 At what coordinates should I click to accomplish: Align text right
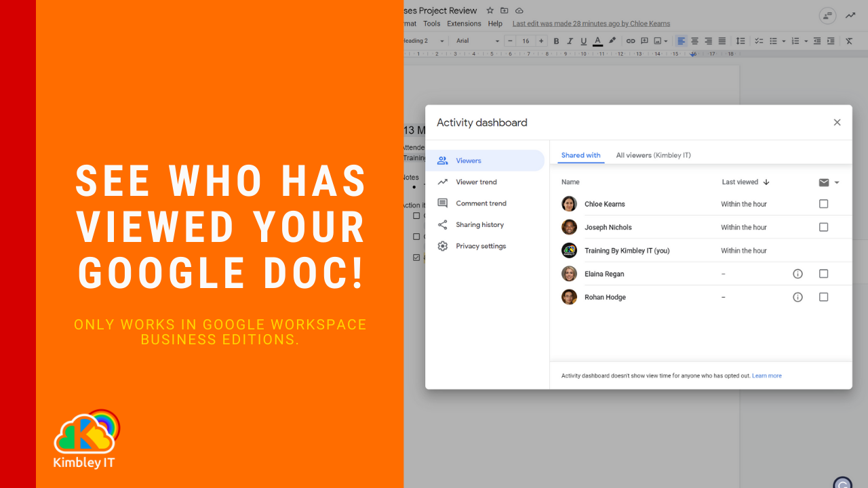[708, 41]
